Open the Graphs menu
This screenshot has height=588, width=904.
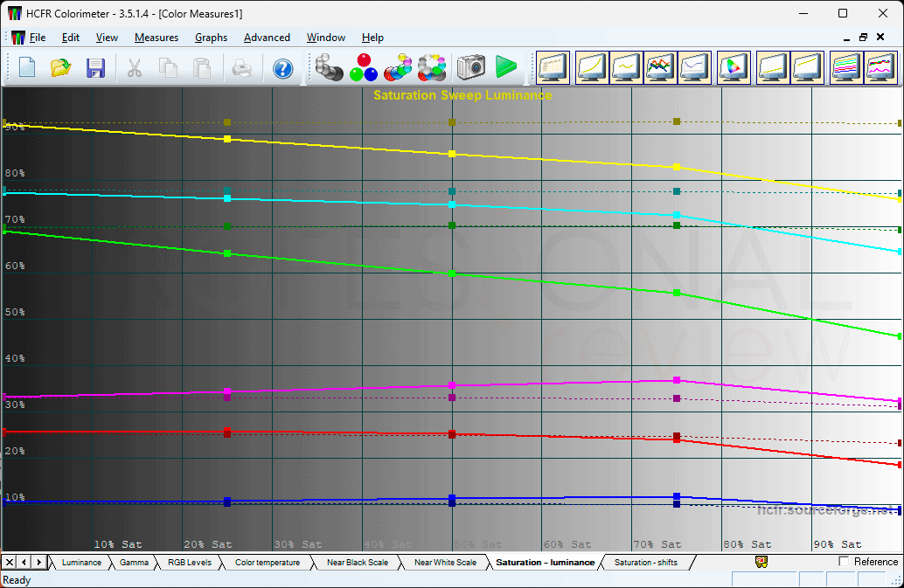pyautogui.click(x=211, y=38)
